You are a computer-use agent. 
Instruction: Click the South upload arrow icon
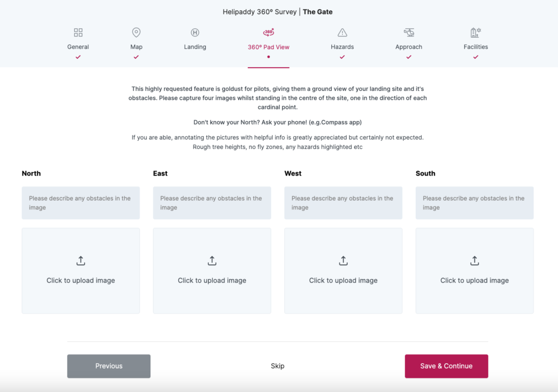475,261
